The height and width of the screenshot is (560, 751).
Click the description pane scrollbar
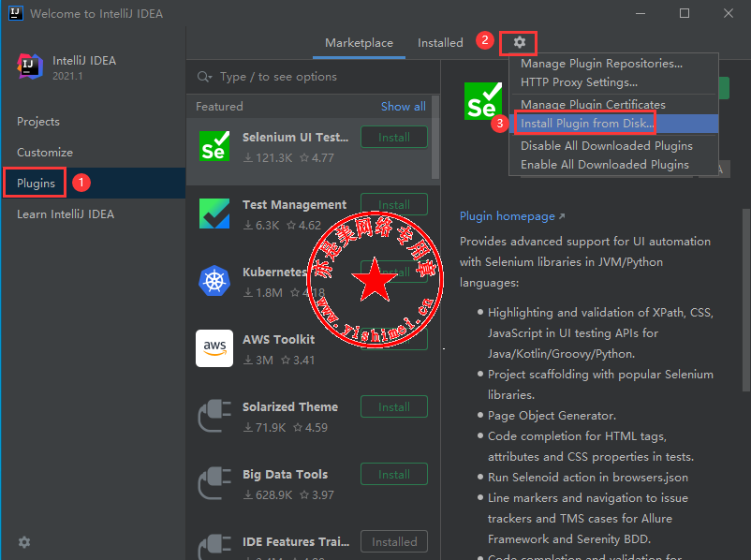click(x=745, y=301)
